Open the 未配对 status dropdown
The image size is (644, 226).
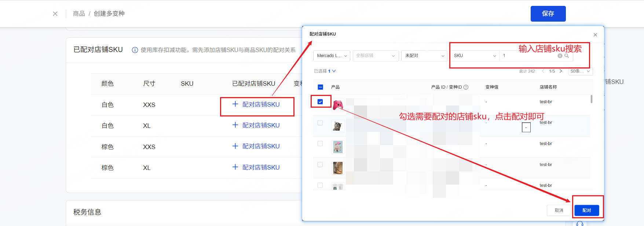coord(424,56)
